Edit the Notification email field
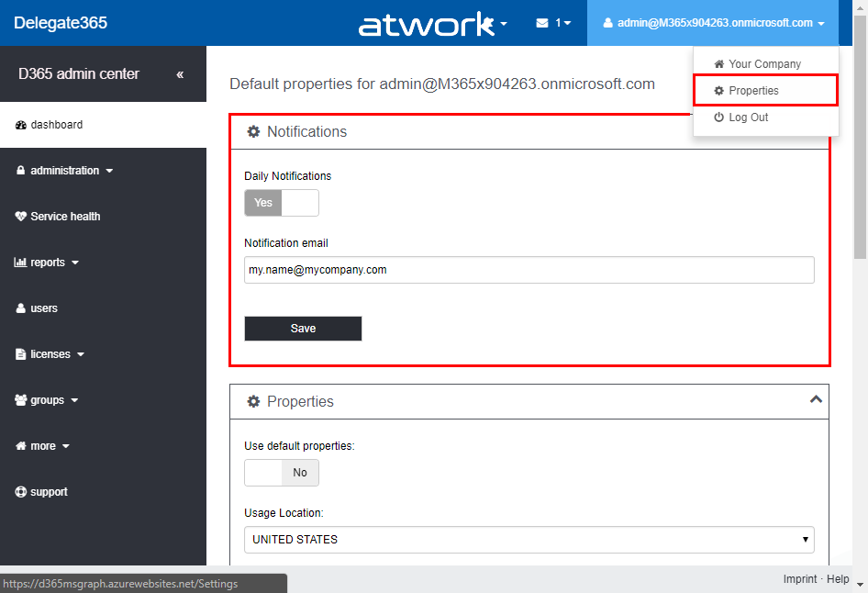Viewport: 868px width, 593px height. (529, 270)
